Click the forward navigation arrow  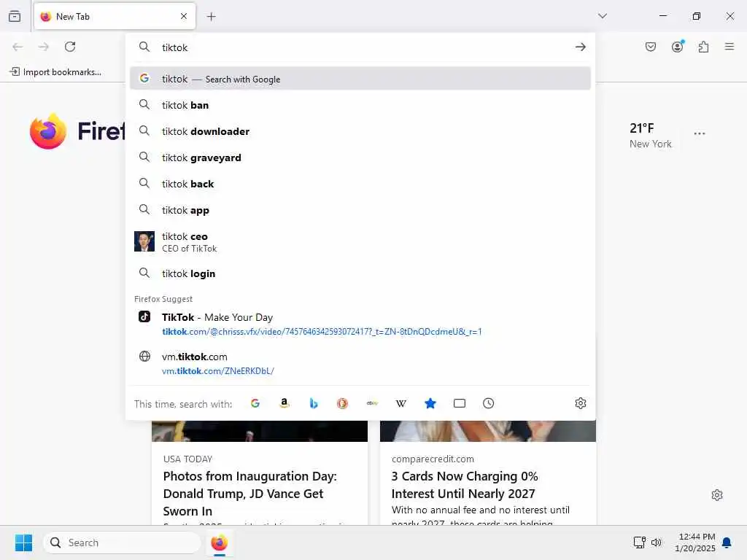click(x=44, y=47)
